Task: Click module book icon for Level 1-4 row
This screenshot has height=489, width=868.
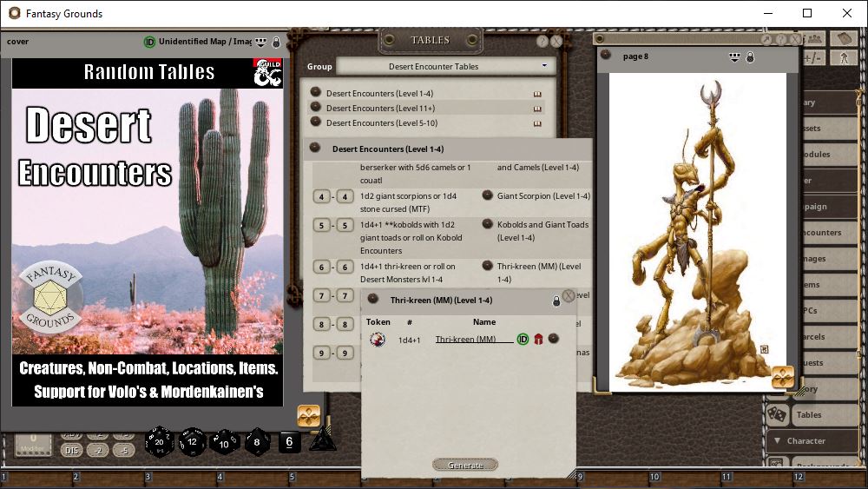Action: [x=537, y=94]
